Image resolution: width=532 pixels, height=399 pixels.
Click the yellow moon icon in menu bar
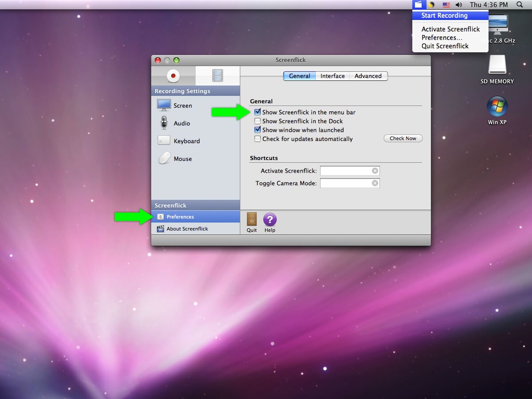(431, 5)
